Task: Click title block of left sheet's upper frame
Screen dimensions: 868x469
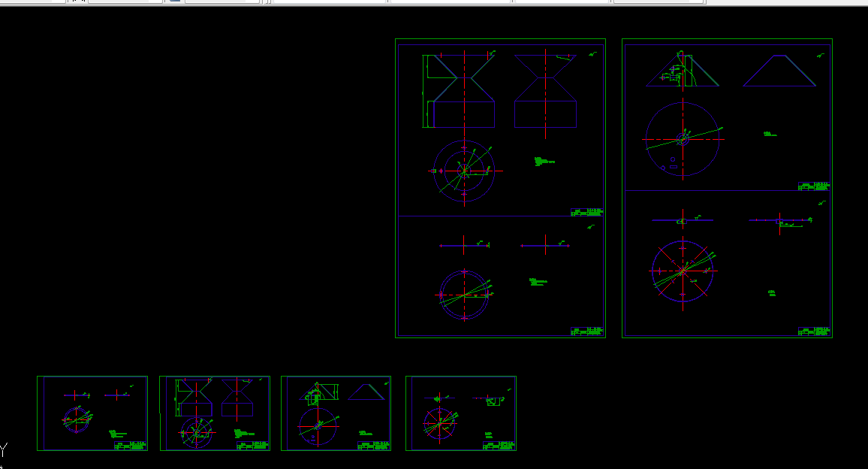Action: pyautogui.click(x=586, y=212)
